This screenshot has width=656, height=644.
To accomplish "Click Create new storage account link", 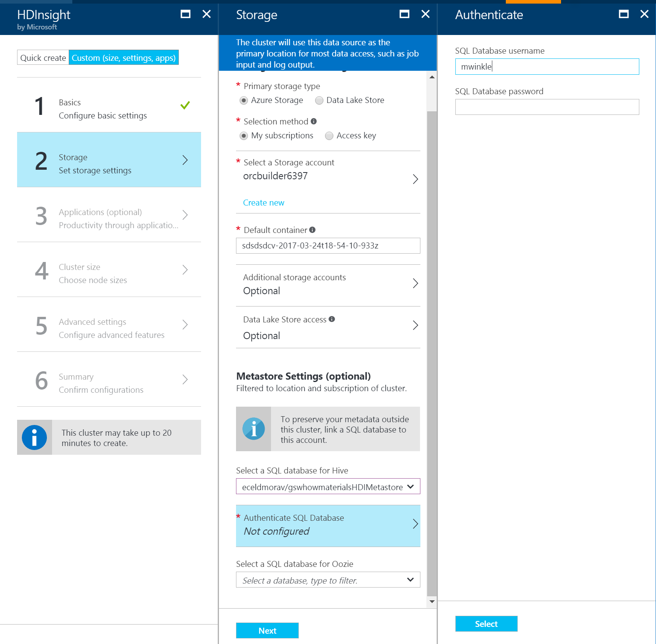I will [x=263, y=203].
